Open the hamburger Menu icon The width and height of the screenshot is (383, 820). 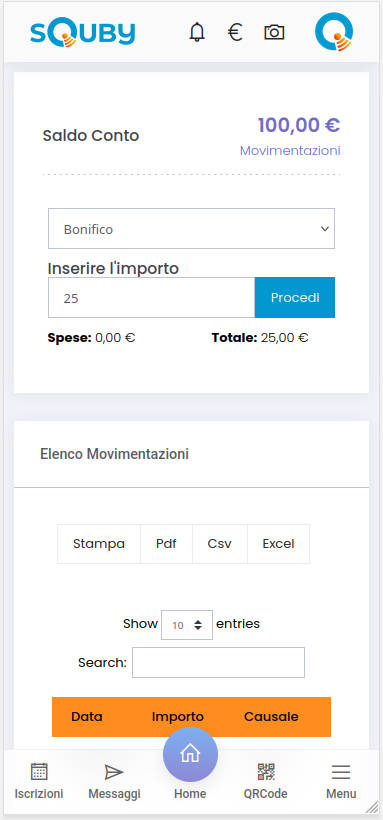tap(341, 772)
